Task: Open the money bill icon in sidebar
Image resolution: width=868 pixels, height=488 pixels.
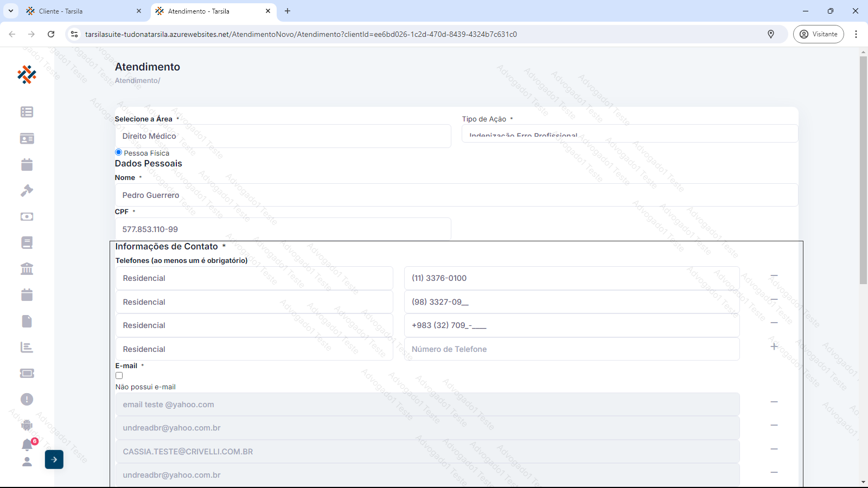Action: tap(27, 217)
